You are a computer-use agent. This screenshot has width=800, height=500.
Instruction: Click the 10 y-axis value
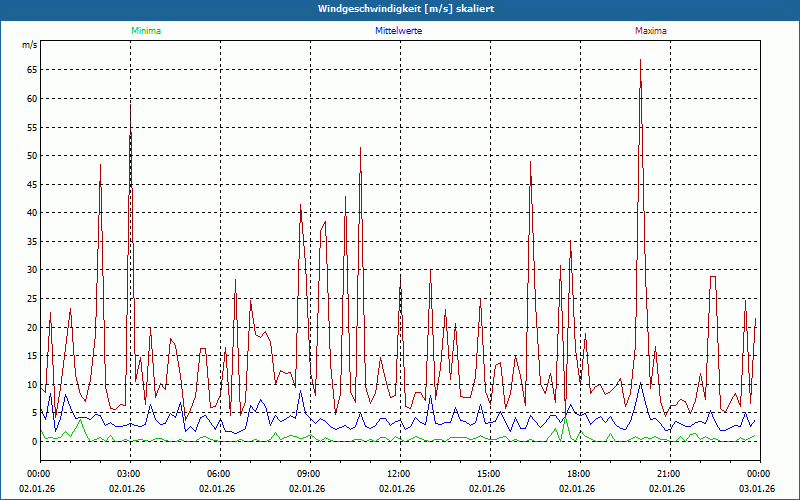tap(32, 384)
